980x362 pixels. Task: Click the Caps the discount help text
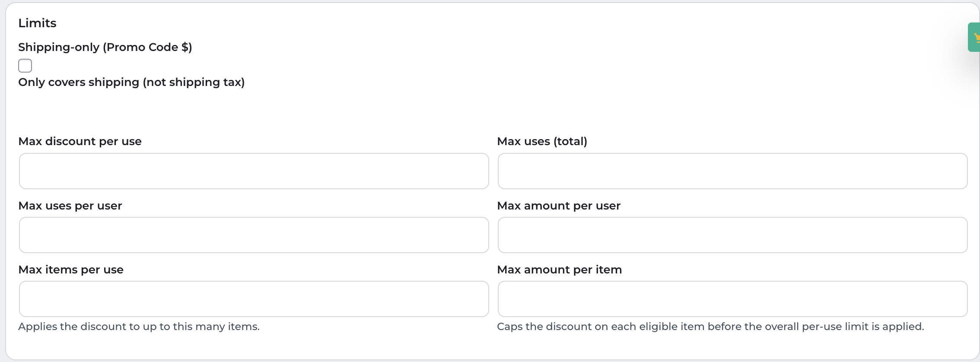click(710, 327)
